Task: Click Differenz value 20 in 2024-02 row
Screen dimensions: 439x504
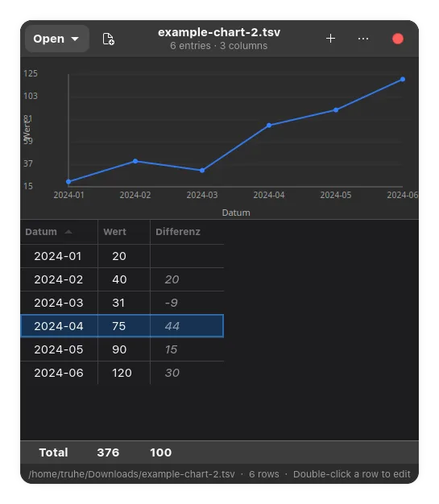Action: pos(172,279)
